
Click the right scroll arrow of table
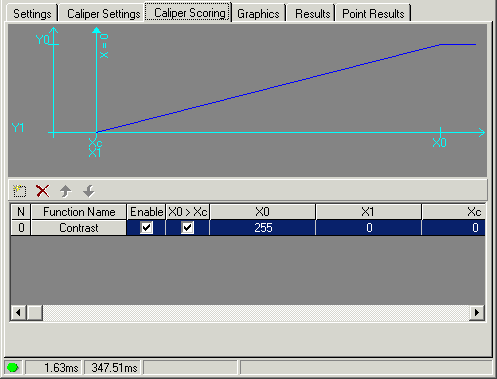477,313
